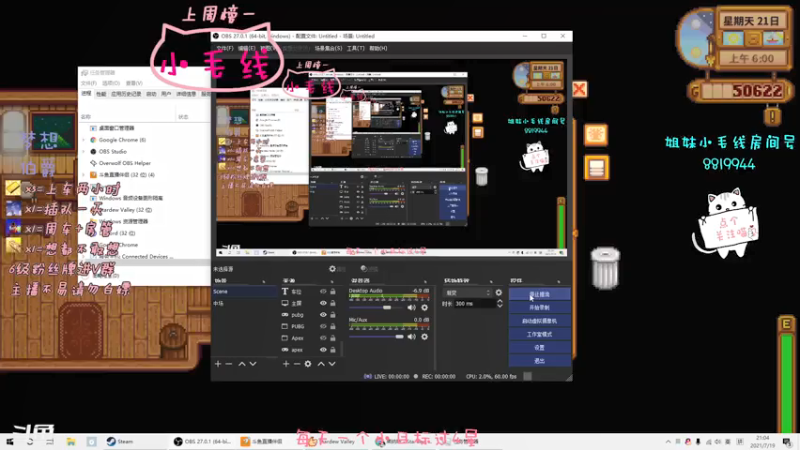Mute Mic/Aux with its speaker icon

tap(411, 337)
